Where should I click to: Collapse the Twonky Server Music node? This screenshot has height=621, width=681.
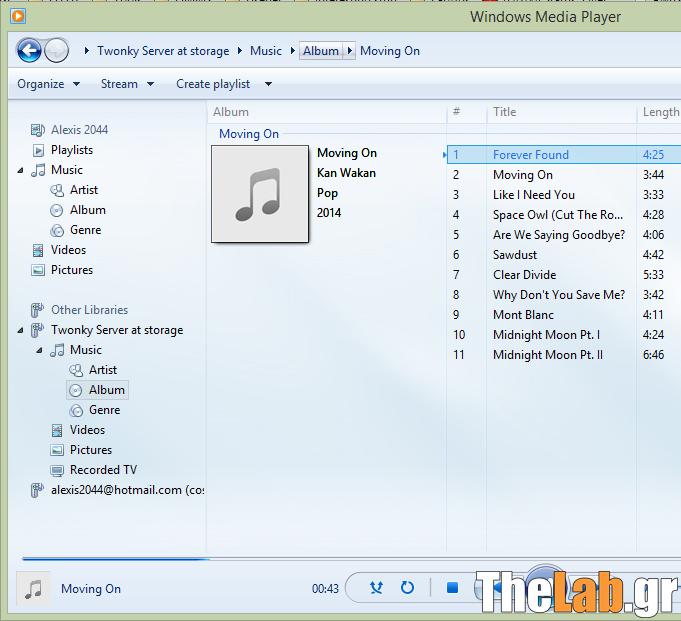pyautogui.click(x=40, y=350)
